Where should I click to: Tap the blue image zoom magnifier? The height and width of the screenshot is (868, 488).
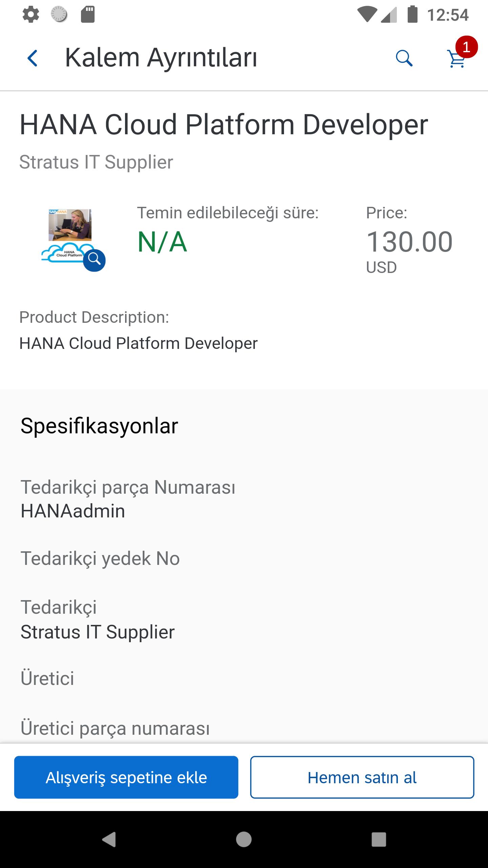click(x=94, y=260)
